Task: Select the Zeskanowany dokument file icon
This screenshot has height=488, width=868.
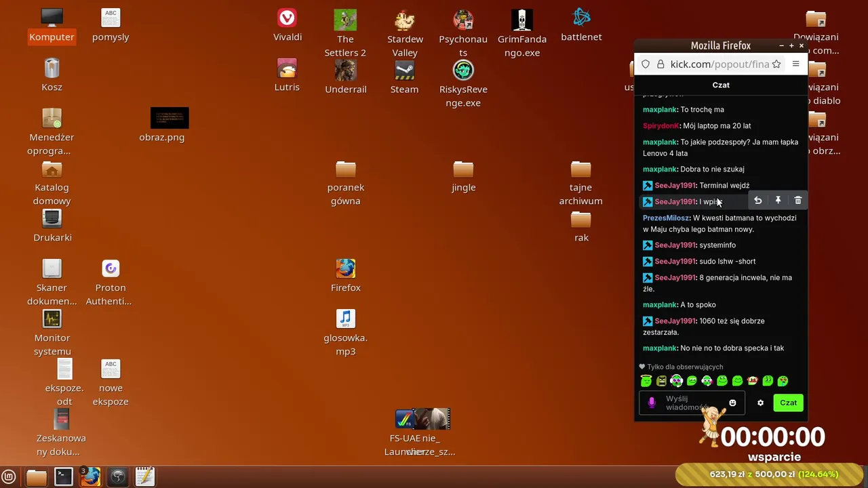Action: pos(61,434)
